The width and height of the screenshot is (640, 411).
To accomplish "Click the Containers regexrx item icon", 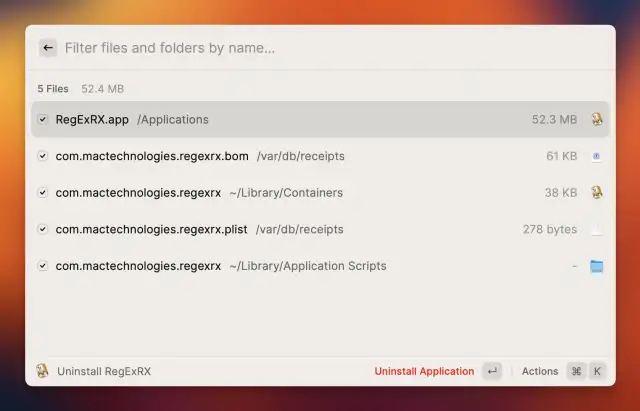I will click(x=597, y=193).
